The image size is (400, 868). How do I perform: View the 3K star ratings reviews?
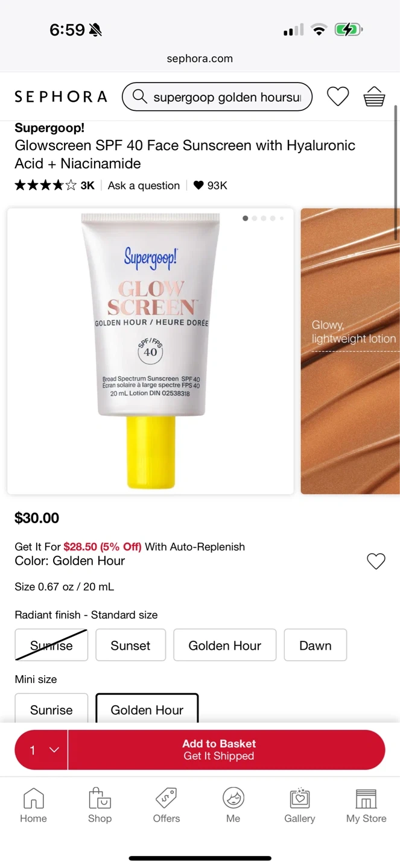[x=54, y=186]
